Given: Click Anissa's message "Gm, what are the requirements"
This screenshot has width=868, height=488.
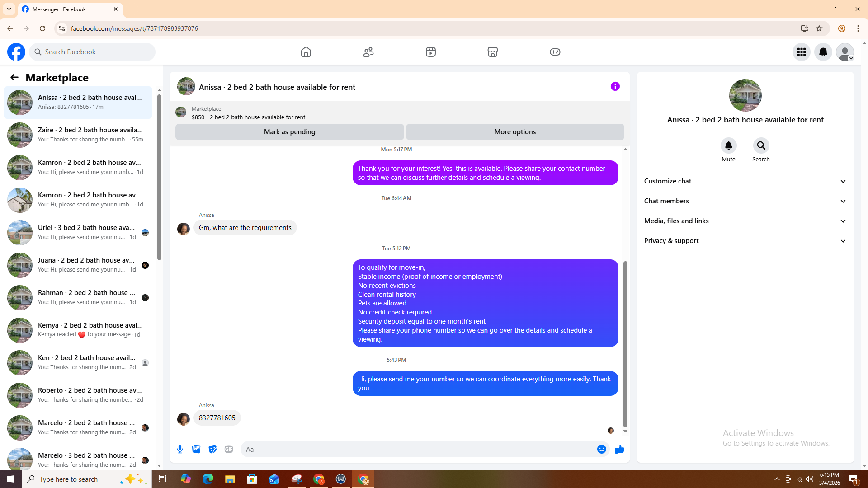Looking at the screenshot, I should 245,228.
